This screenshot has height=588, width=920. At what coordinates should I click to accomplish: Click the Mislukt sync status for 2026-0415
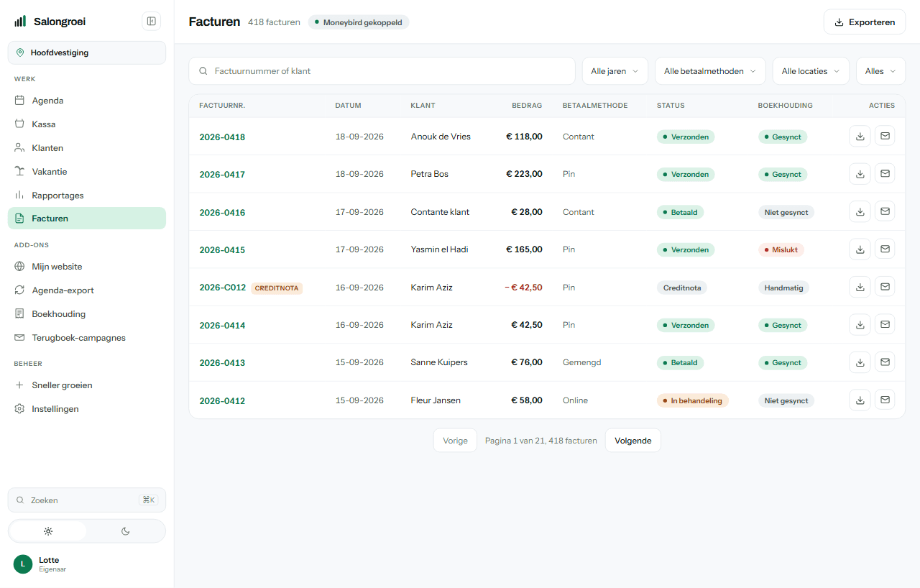coord(781,250)
